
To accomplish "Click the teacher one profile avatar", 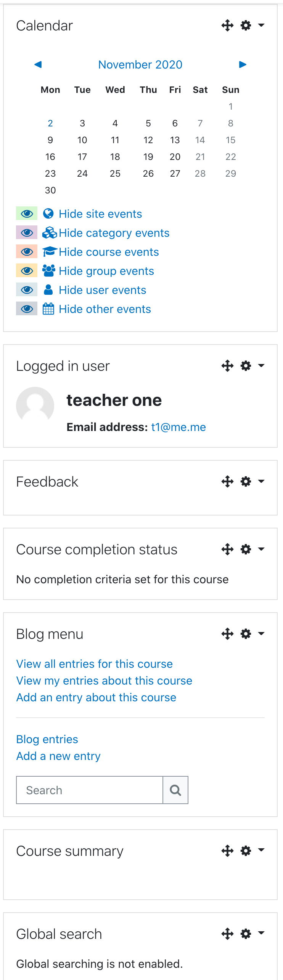I will point(35,406).
